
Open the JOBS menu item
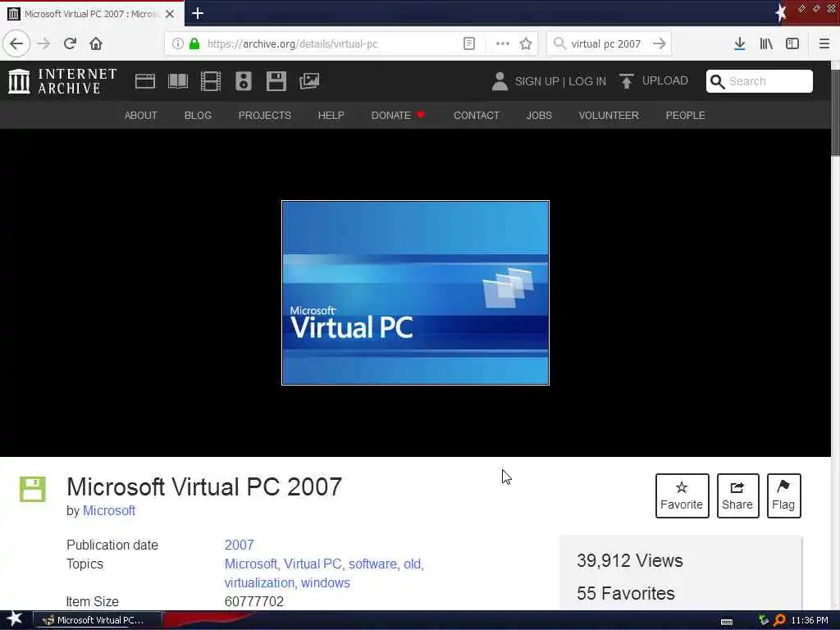click(x=539, y=115)
